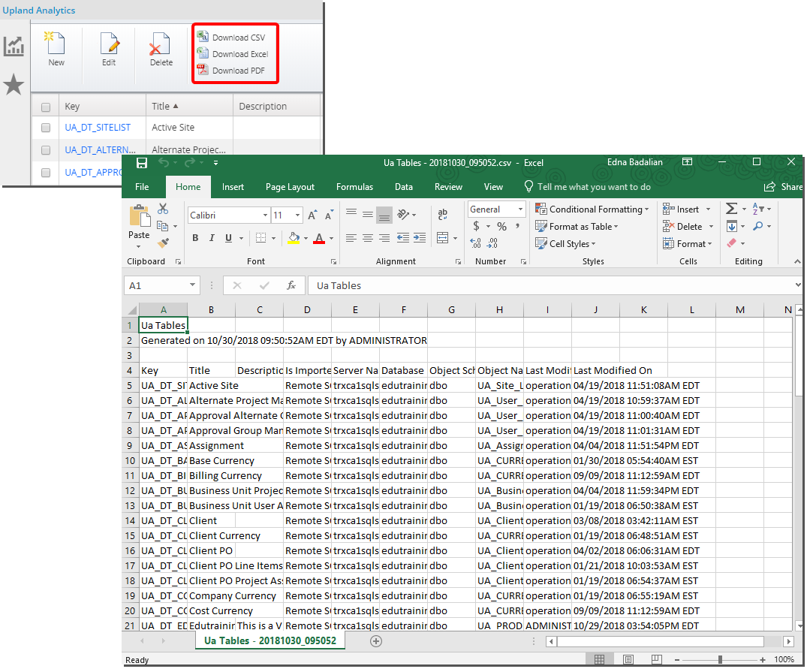Decrease font size with the smaller A icon

coord(329,215)
